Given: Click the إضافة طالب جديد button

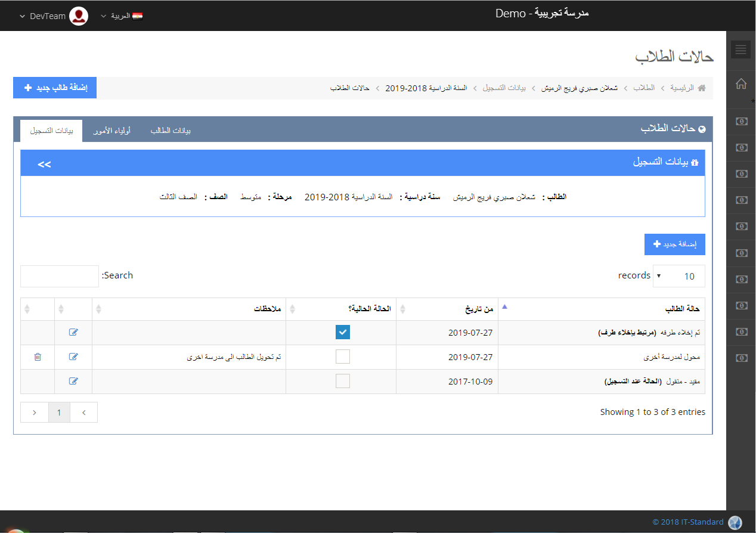Looking at the screenshot, I should (55, 88).
